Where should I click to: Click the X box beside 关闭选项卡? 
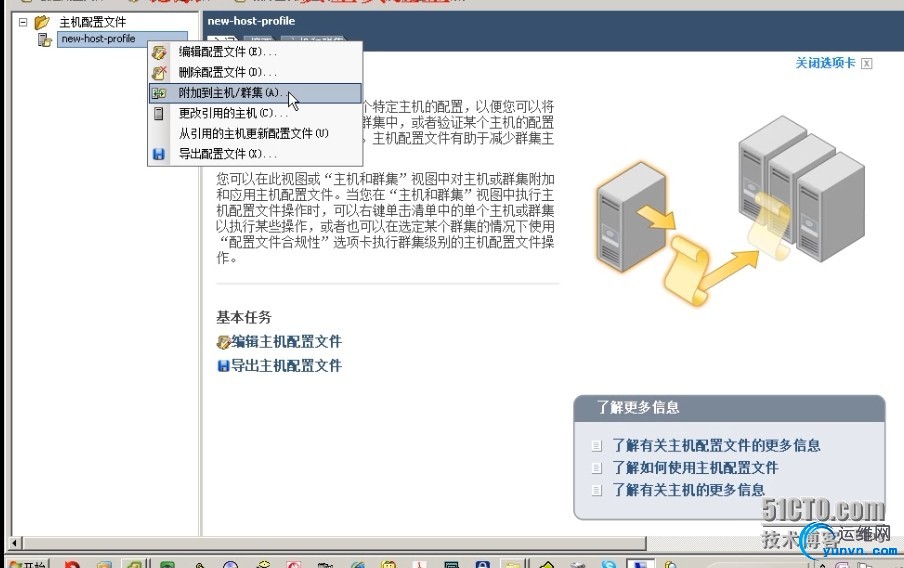point(867,63)
